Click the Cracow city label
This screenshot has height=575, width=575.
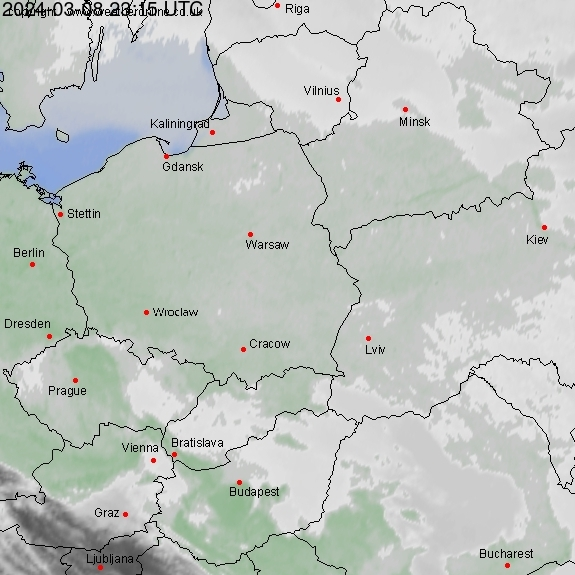click(x=270, y=344)
